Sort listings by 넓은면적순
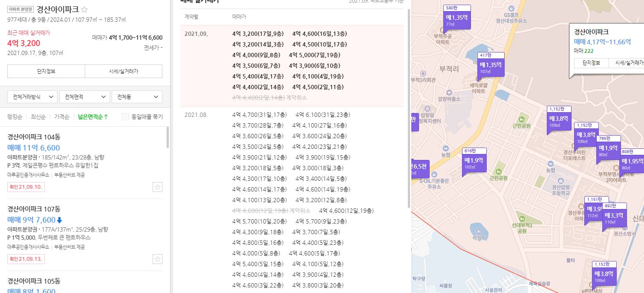The height and width of the screenshot is (293, 644). [x=93, y=116]
